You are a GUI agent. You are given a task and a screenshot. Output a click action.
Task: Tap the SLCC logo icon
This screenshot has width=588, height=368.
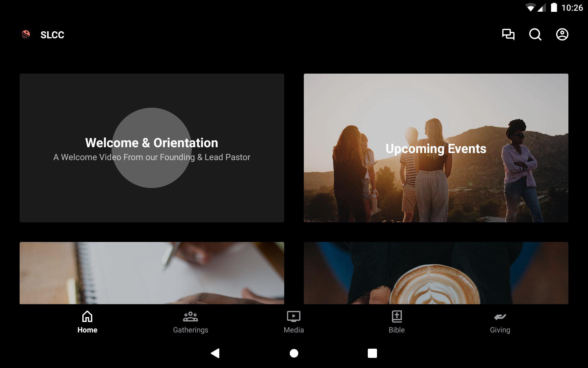[26, 35]
